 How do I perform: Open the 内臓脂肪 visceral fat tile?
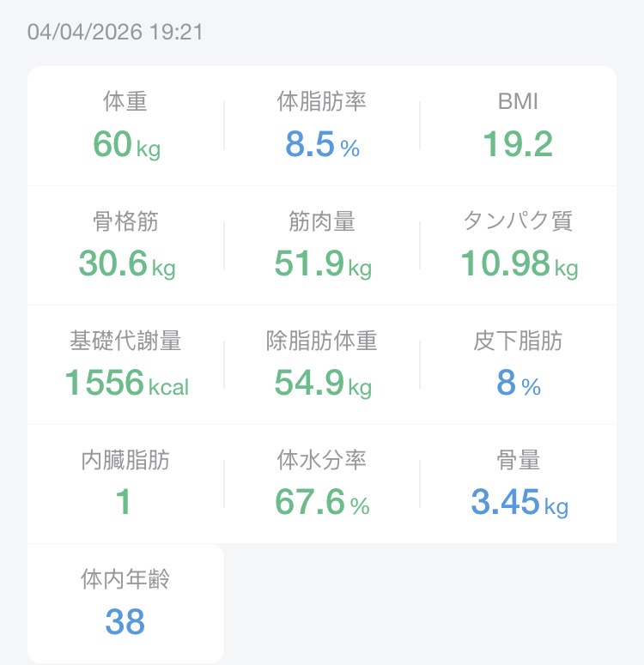tap(125, 484)
